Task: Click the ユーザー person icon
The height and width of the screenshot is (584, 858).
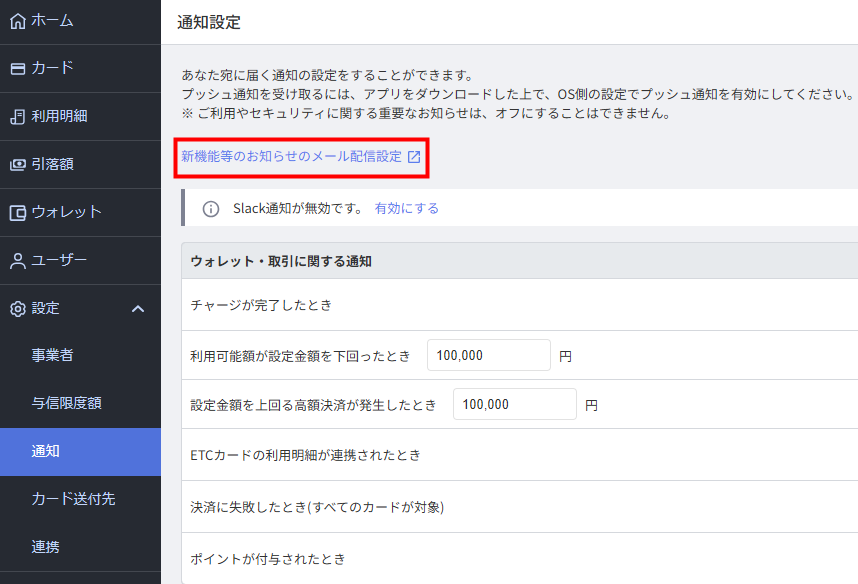Action: (17, 261)
